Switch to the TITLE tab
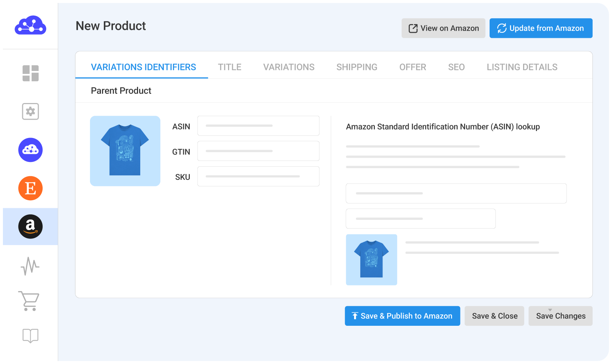The image size is (612, 364). pos(229,67)
